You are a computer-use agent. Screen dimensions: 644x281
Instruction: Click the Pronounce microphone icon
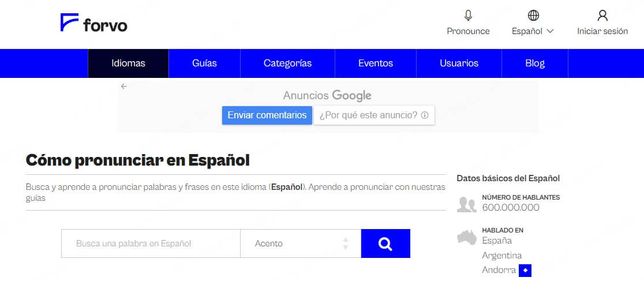[468, 16]
